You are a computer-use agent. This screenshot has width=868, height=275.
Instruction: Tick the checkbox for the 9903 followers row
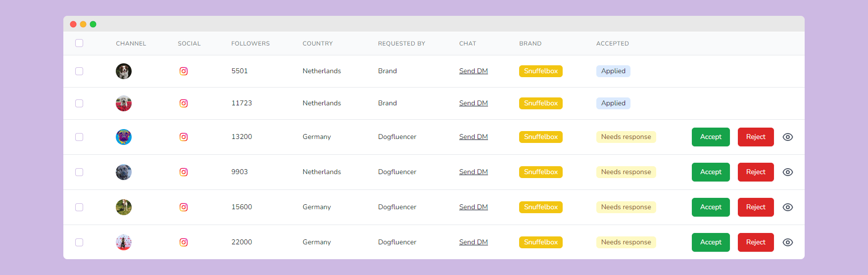[79, 172]
